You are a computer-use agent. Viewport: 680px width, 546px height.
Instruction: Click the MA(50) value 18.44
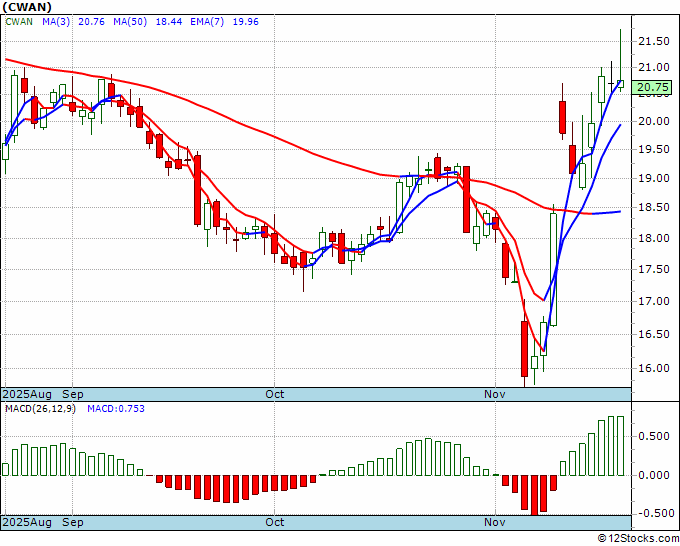click(169, 21)
